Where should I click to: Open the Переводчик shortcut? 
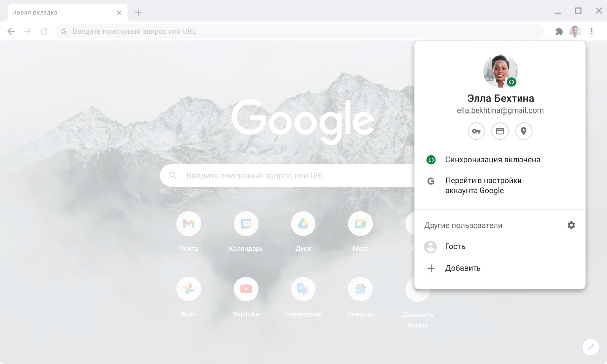(303, 289)
